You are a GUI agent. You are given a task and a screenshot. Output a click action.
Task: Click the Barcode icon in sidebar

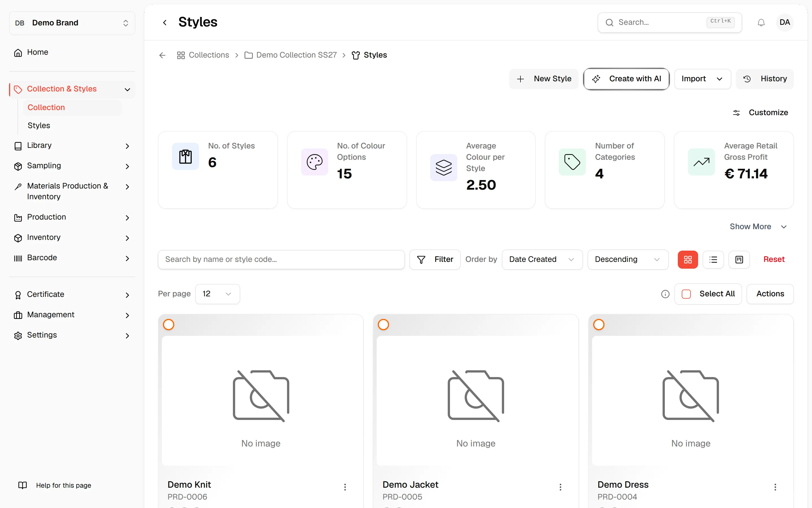[18, 258]
